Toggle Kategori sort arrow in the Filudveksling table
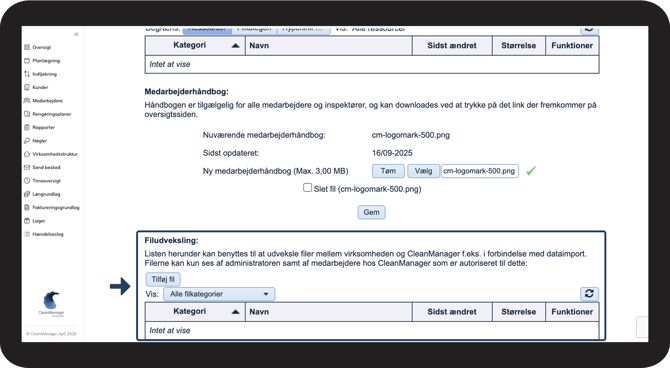Viewport: 670px width, 368px height. point(235,312)
